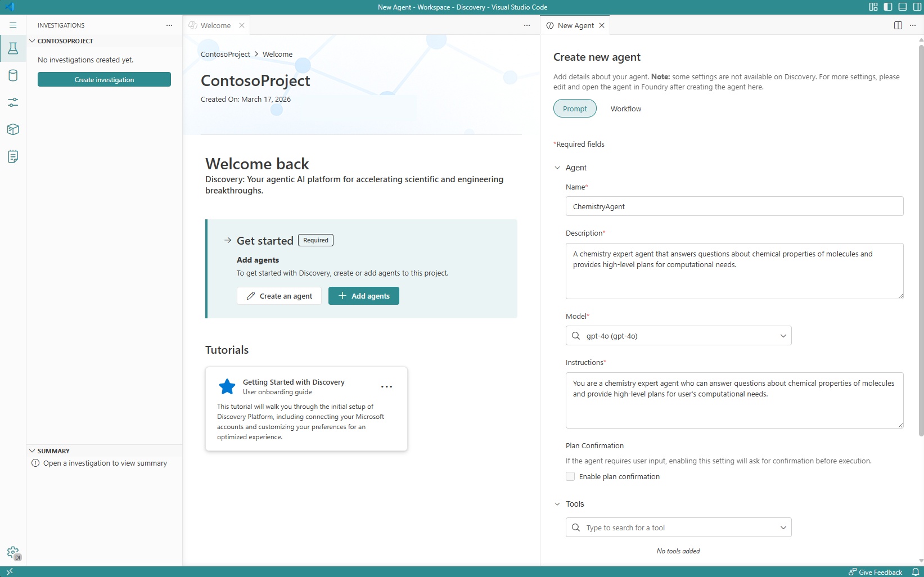The width and height of the screenshot is (924, 577).
Task: Click into the Instructions text area
Action: (x=734, y=400)
